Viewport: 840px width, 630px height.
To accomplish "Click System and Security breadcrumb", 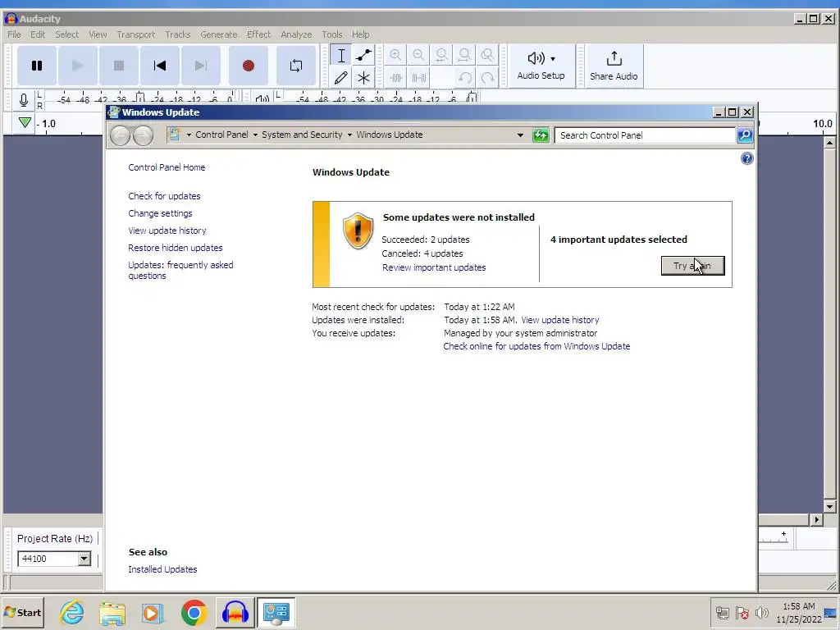I will 302,135.
